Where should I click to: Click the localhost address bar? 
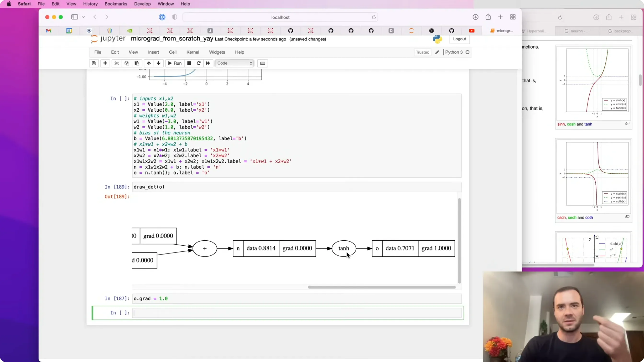[280, 17]
